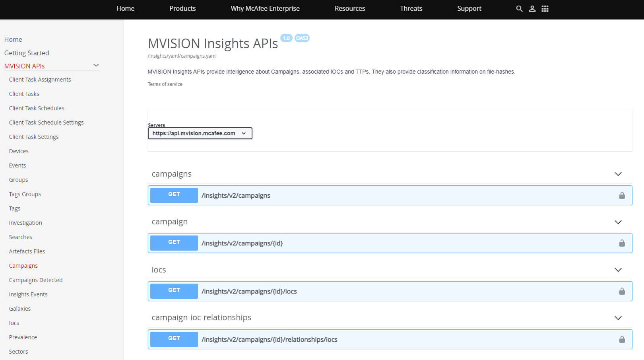This screenshot has width=644, height=360.
Task: Collapse the MVISION APIs sidebar section
Action: coord(96,65)
